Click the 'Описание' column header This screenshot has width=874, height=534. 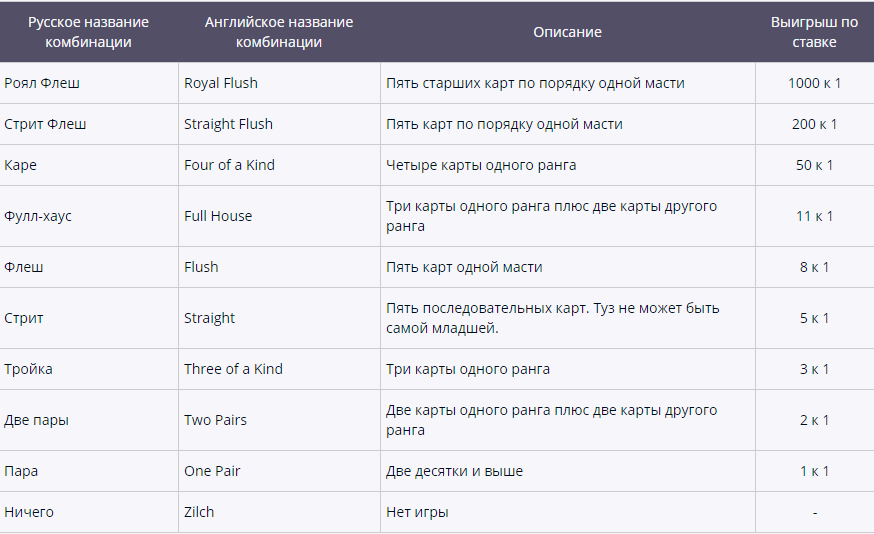(567, 32)
